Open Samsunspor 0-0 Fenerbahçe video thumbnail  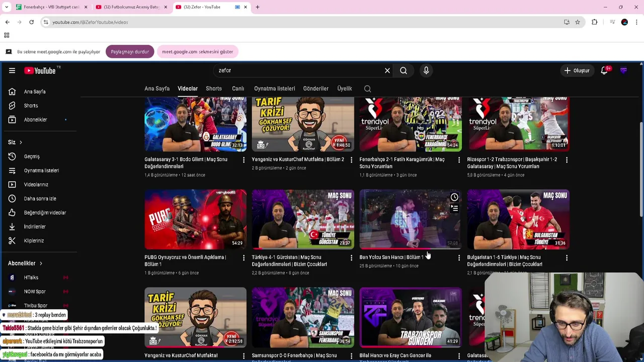pos(303,318)
